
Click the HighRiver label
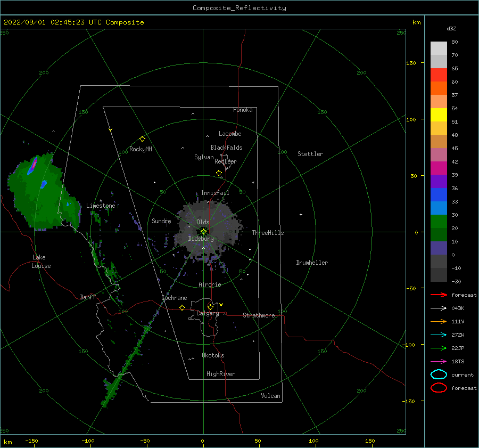click(x=221, y=374)
